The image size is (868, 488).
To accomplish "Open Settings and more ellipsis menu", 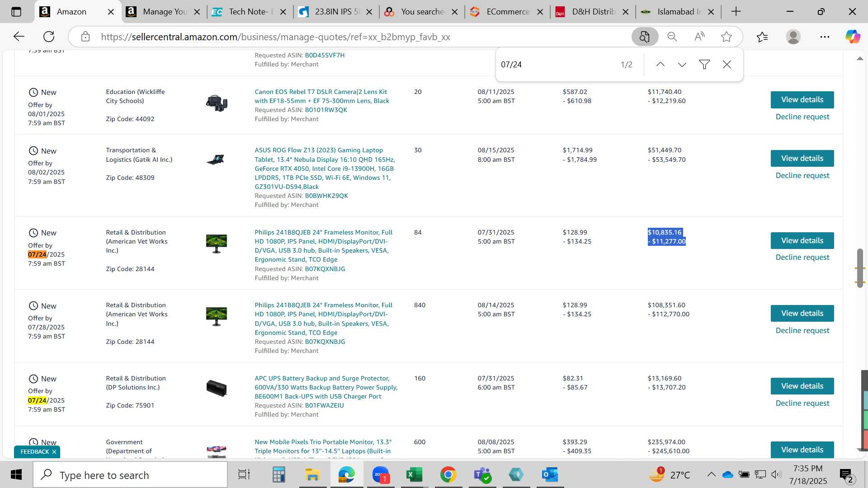I will click(x=825, y=37).
